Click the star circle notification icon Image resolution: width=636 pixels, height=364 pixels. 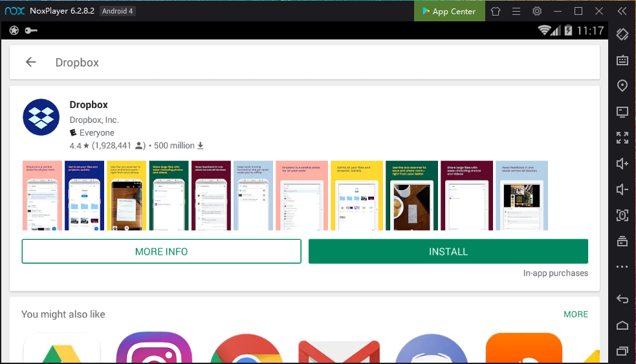14,30
